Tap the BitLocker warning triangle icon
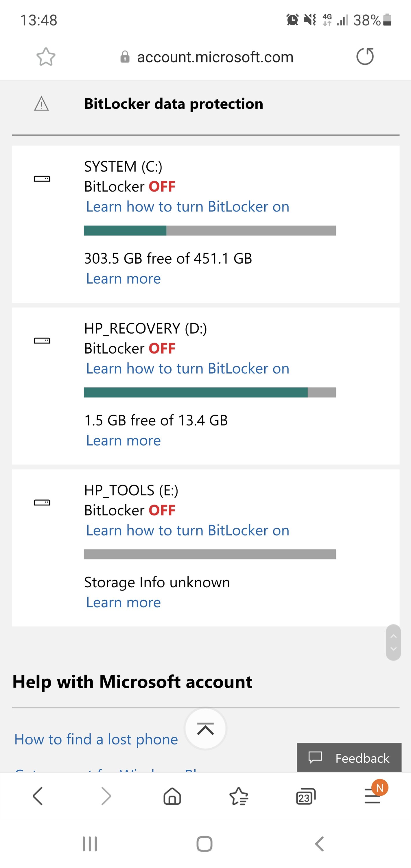The width and height of the screenshot is (411, 868). tap(42, 104)
